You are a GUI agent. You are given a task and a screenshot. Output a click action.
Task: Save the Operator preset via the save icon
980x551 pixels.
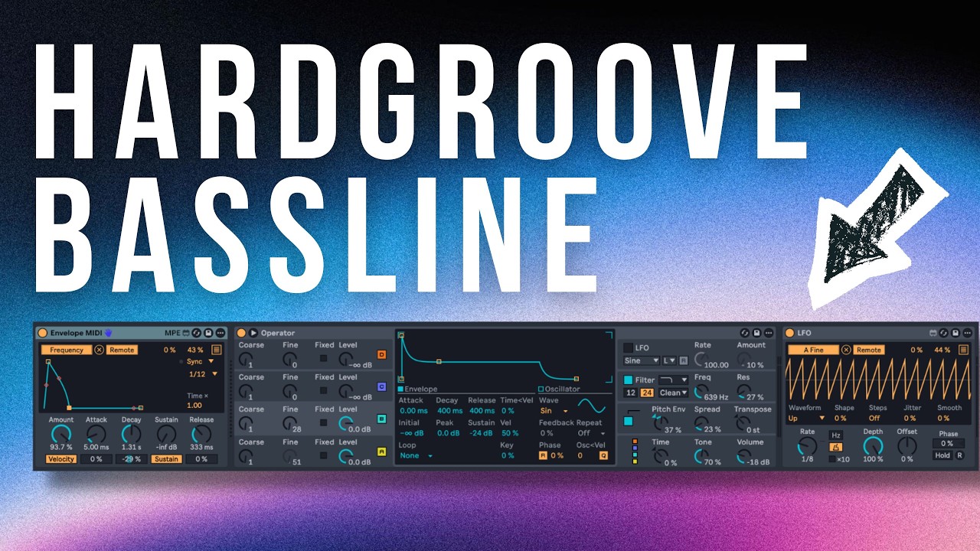point(755,333)
